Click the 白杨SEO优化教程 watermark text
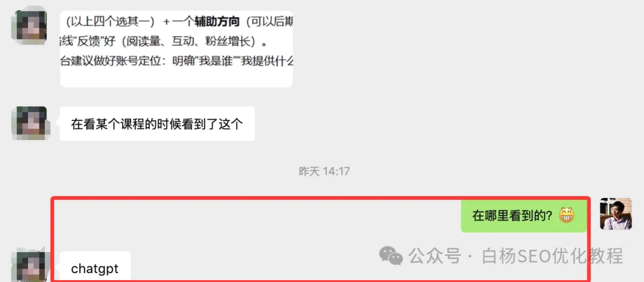The width and height of the screenshot is (644, 282). click(x=552, y=256)
